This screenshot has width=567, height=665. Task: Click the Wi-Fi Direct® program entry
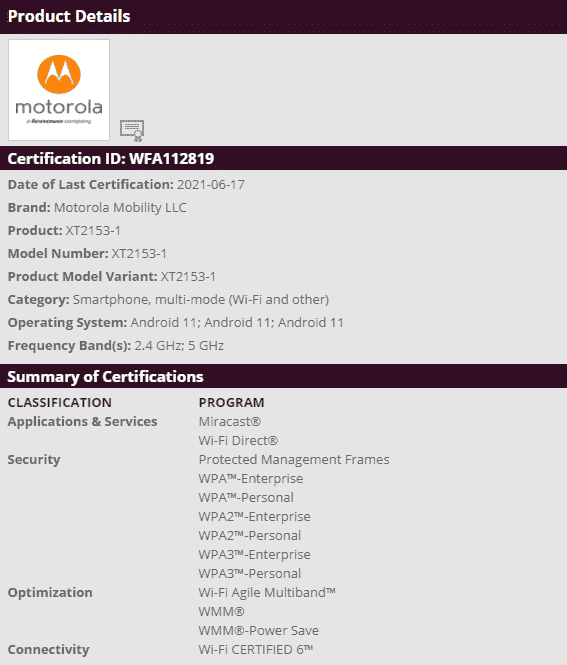(238, 441)
